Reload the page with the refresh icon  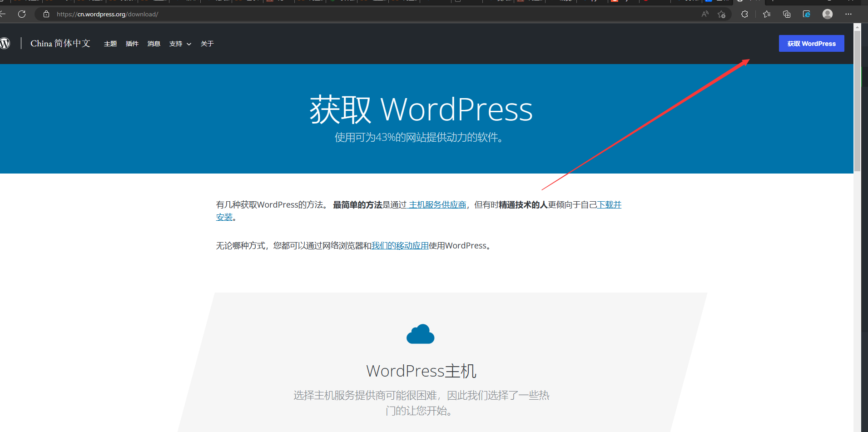[x=21, y=14]
